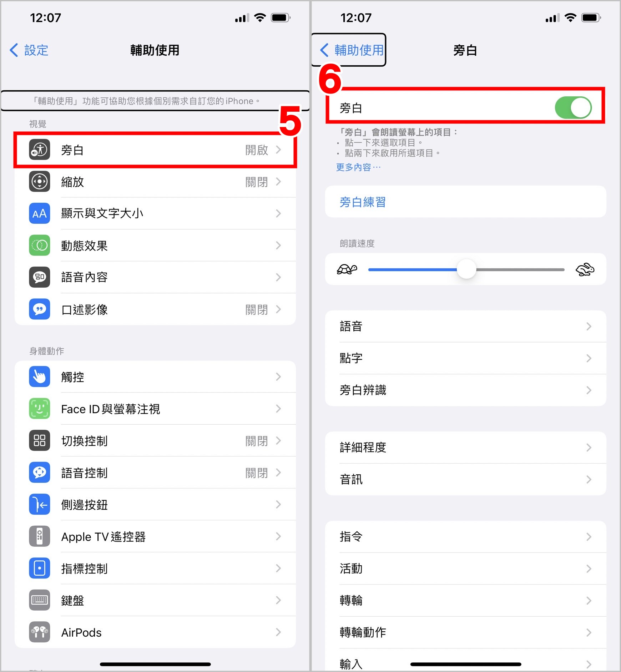Open the 點字 braille menu item

coord(466,358)
